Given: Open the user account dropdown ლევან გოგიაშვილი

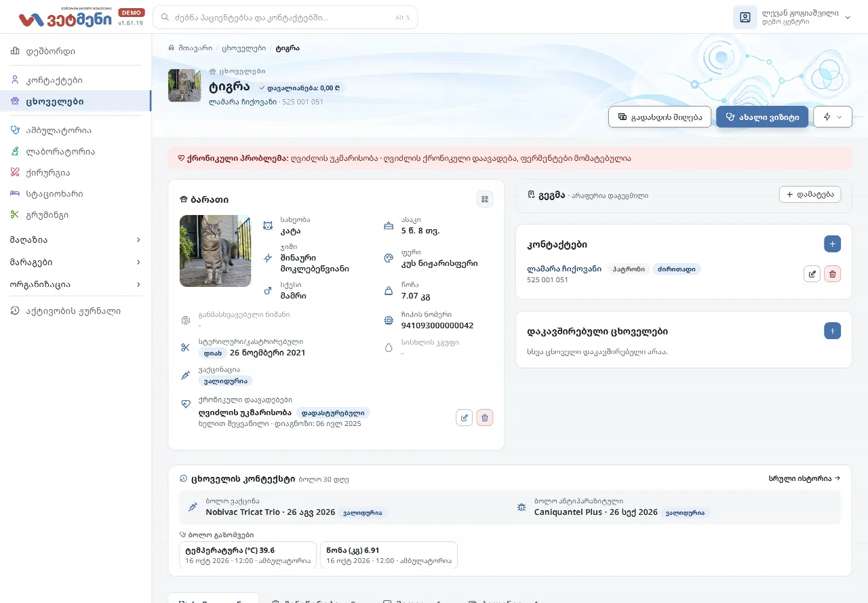Looking at the screenshot, I should [792, 18].
